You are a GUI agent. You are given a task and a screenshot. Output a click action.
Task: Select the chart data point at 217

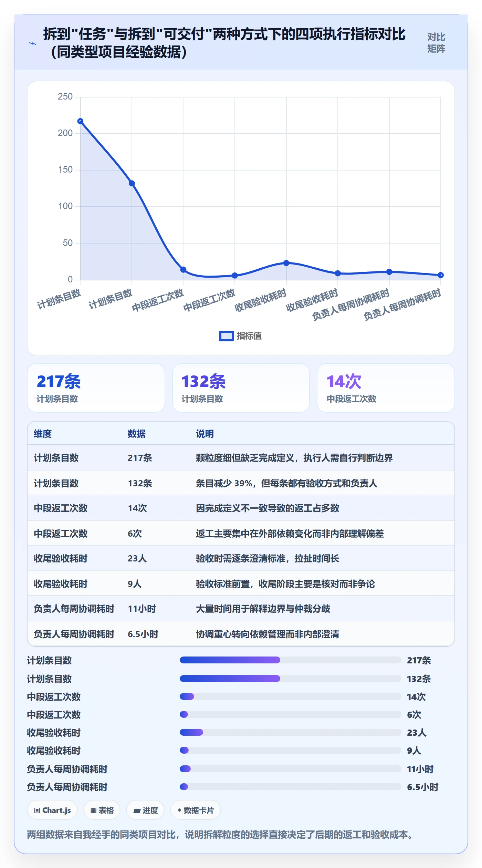point(80,121)
